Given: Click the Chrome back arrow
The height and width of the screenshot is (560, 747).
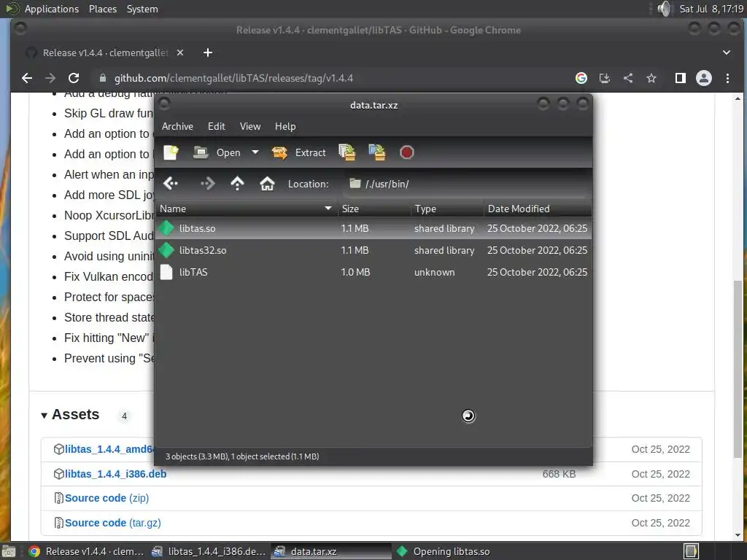Looking at the screenshot, I should (x=27, y=78).
